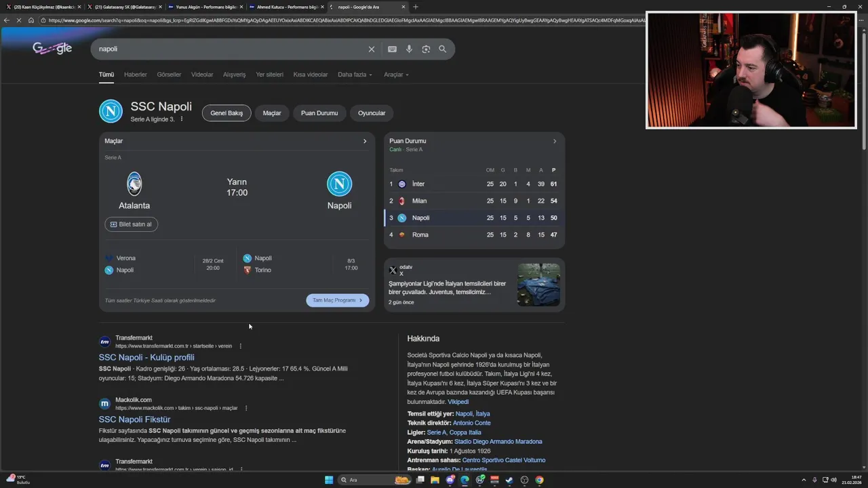Switch to the Görseller tab
Image resolution: width=868 pixels, height=488 pixels.
(x=169, y=75)
